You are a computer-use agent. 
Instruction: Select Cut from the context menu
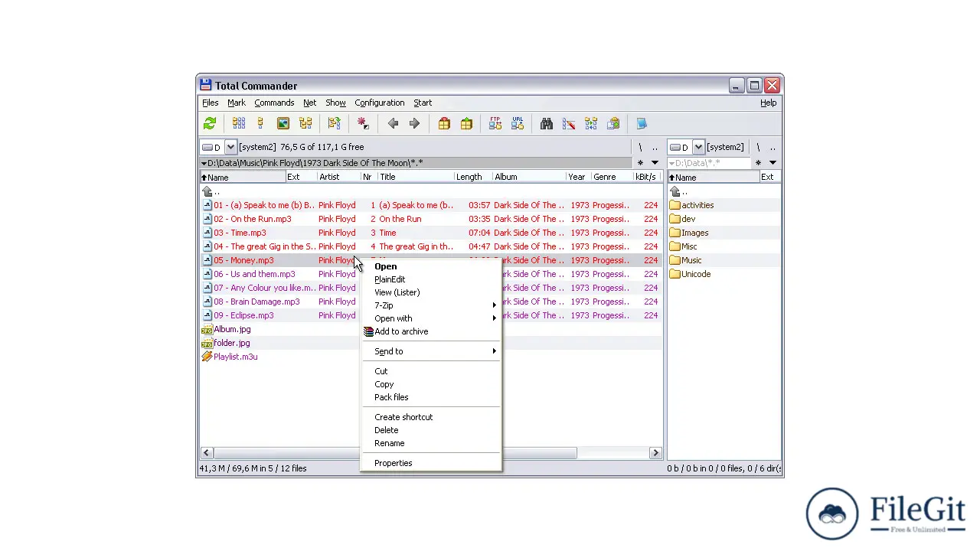[432, 371]
